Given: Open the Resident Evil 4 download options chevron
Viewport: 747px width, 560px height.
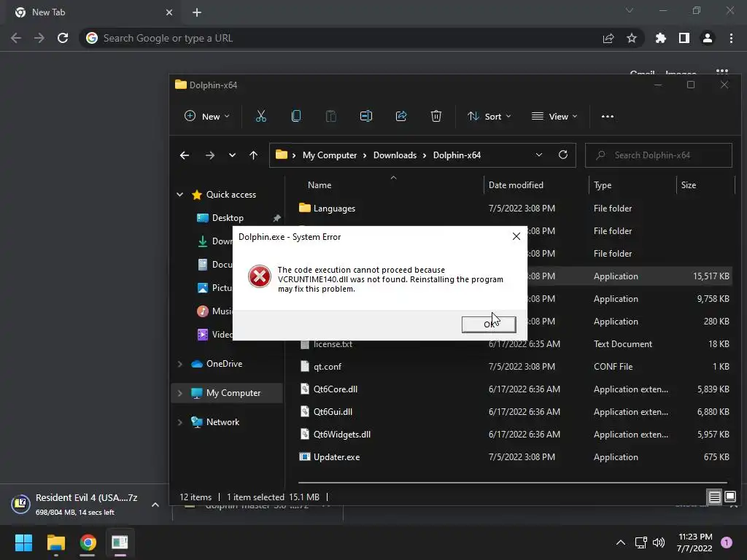Looking at the screenshot, I should pos(155,505).
